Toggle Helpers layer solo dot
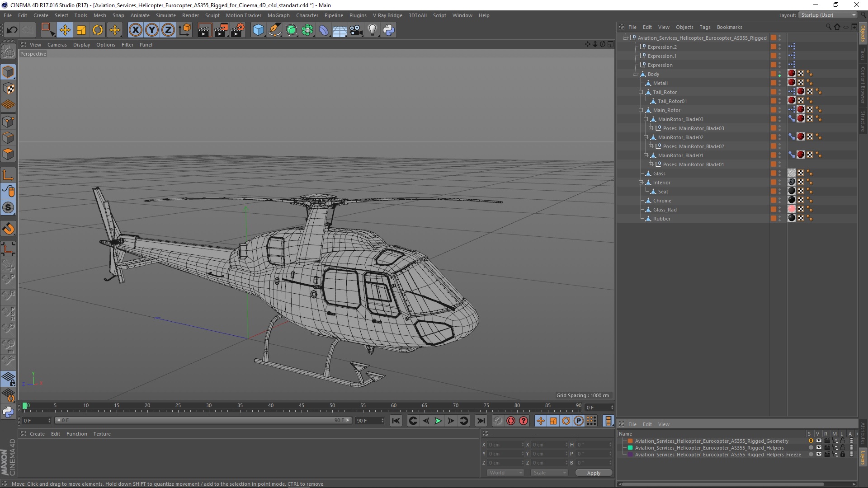The width and height of the screenshot is (868, 488). pos(811,448)
